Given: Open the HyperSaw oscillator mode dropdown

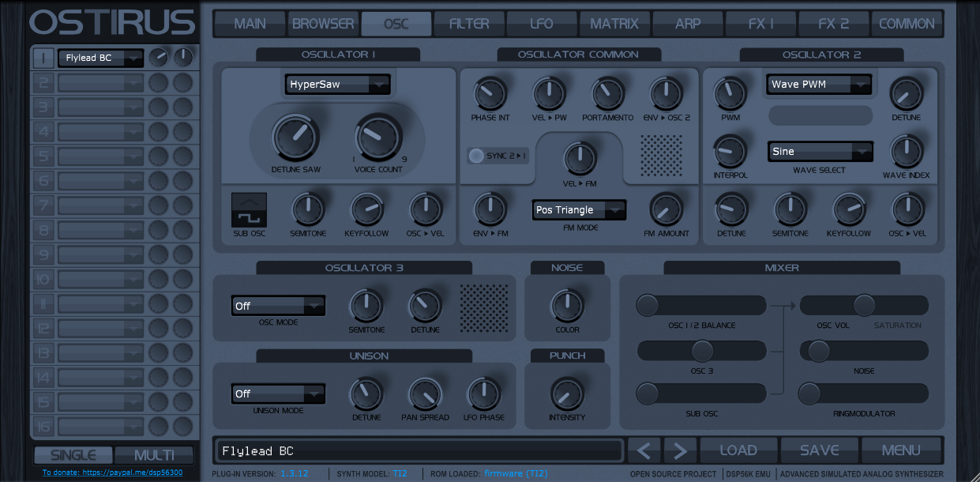Looking at the screenshot, I should tap(337, 84).
